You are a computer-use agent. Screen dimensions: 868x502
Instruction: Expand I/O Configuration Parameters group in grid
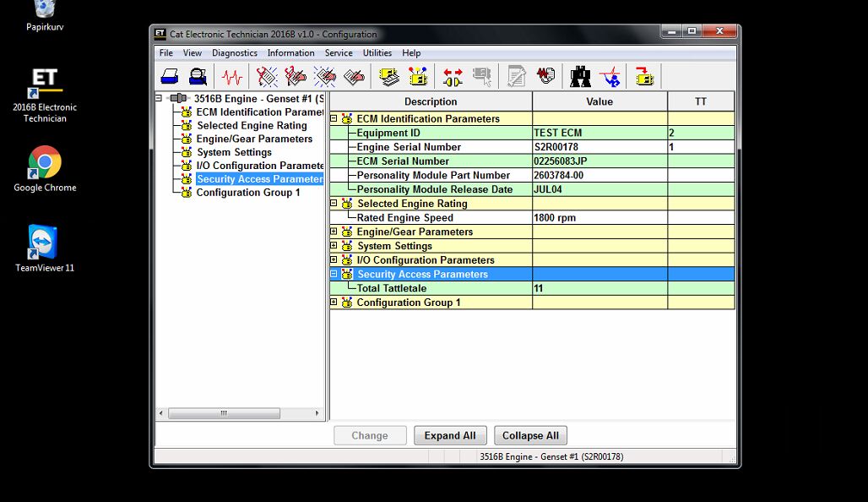click(334, 259)
